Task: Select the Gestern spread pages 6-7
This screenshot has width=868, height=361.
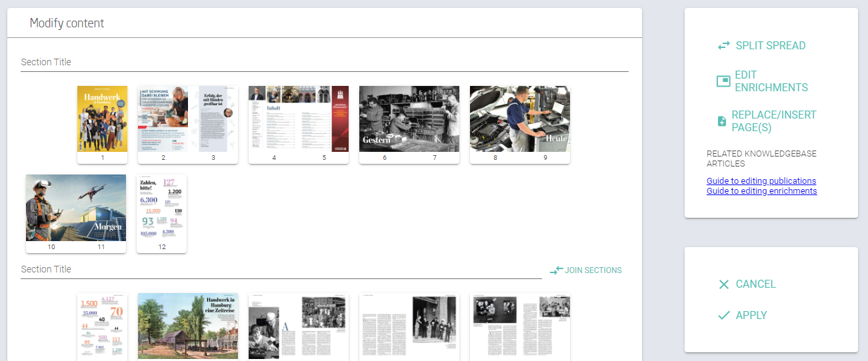Action: [x=409, y=119]
